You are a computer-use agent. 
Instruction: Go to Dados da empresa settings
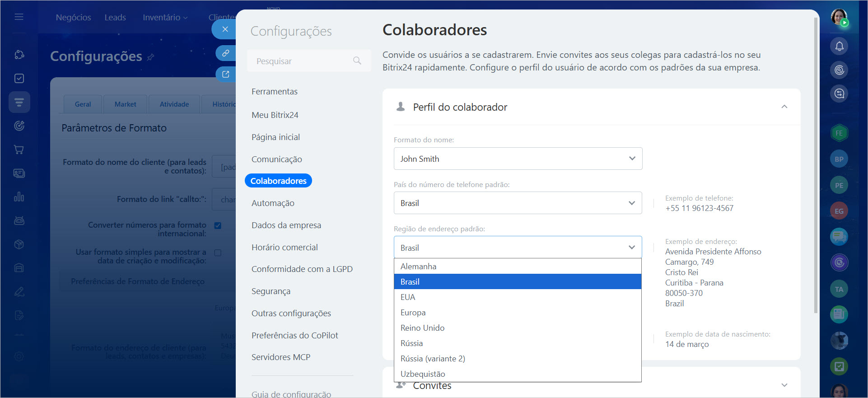click(x=286, y=225)
